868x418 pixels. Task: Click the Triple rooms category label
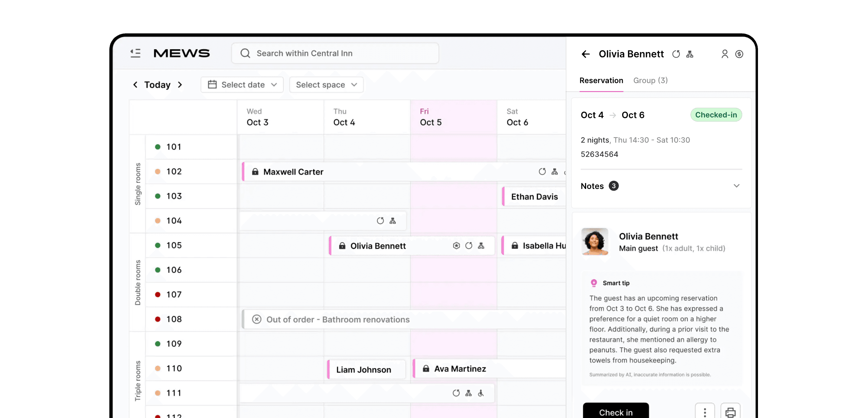point(138,381)
